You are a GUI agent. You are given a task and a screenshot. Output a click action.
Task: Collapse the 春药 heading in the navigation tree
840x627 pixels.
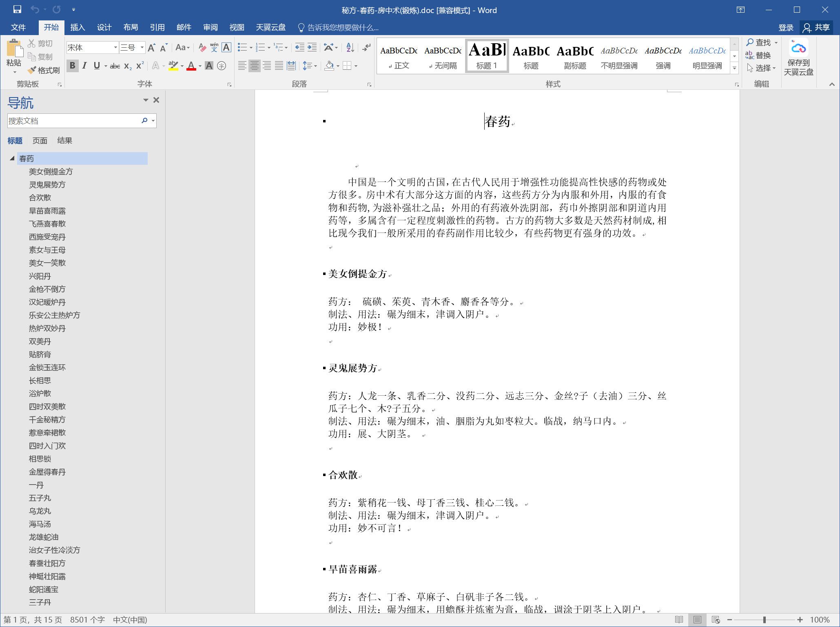point(12,158)
